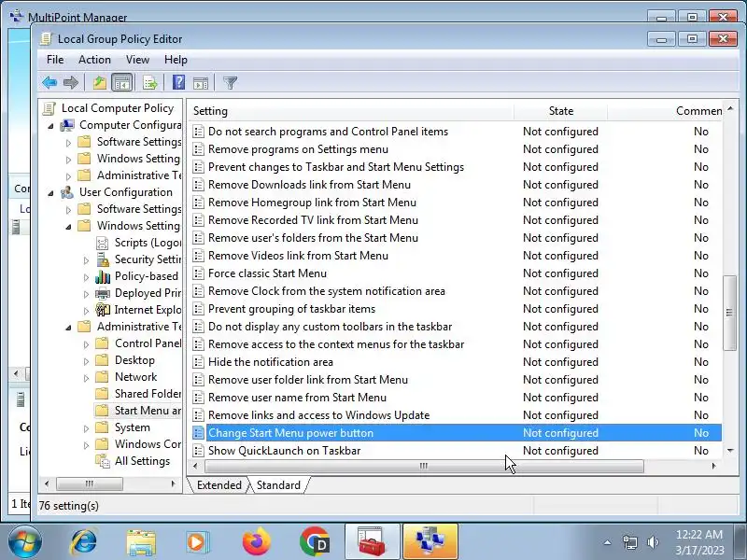Image resolution: width=747 pixels, height=560 pixels.
Task: Expand the Control Panel tree node
Action: click(86, 344)
